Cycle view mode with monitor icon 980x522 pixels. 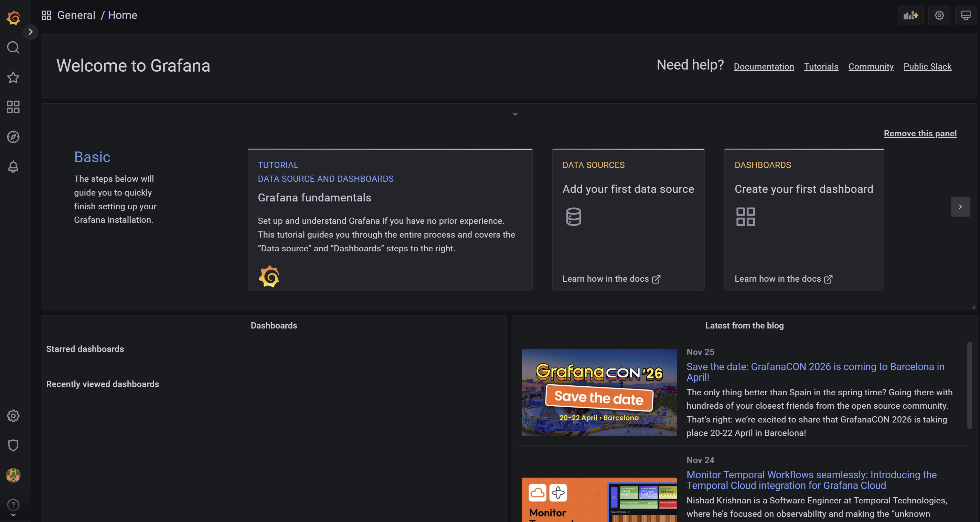(966, 15)
